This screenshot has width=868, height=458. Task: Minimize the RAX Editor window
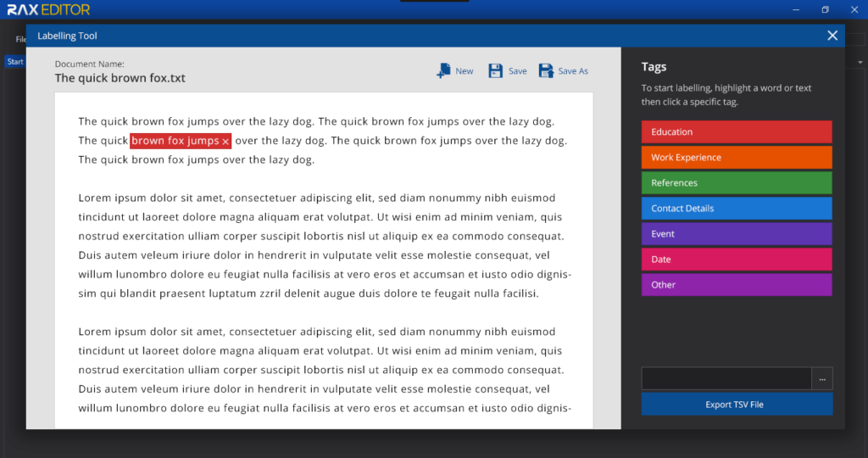click(x=796, y=9)
